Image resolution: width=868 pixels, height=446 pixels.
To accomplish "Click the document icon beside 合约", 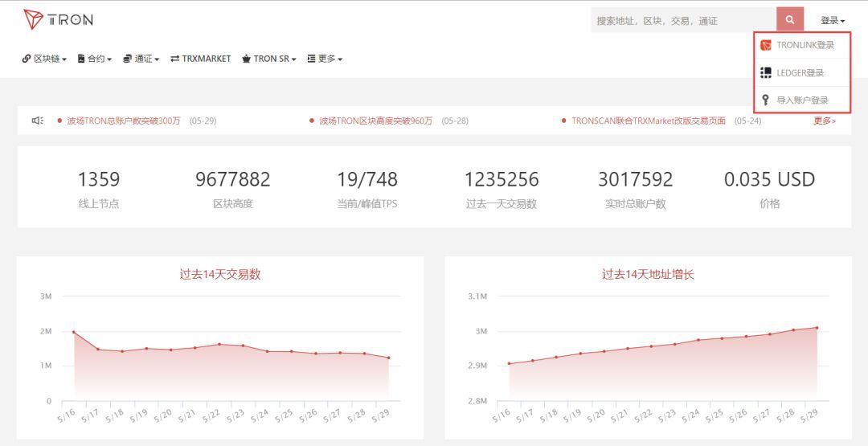I will 81,59.
